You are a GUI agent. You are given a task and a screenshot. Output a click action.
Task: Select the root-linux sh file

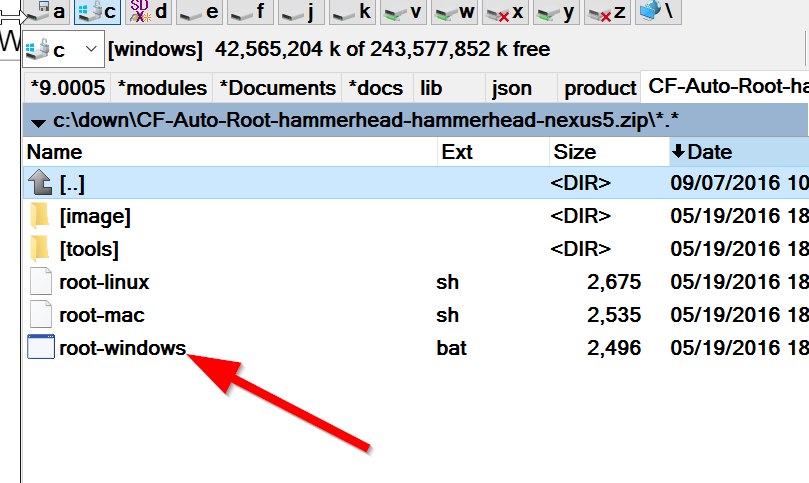[x=104, y=282]
